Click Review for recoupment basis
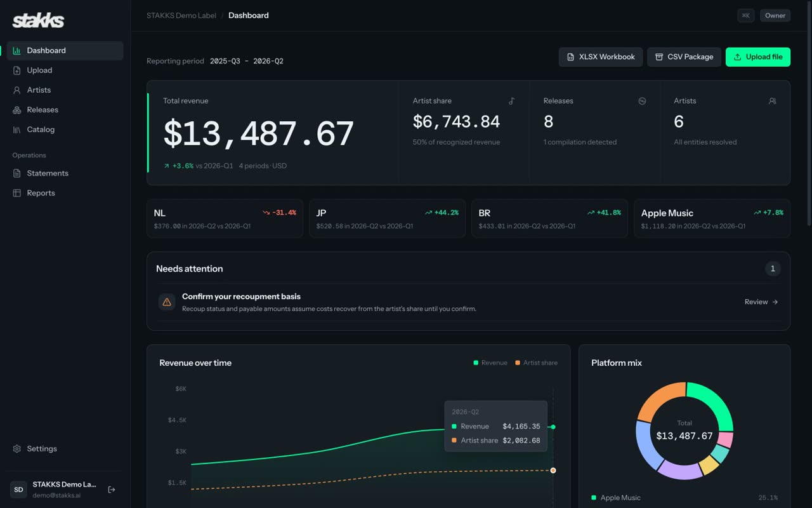Image resolution: width=812 pixels, height=508 pixels. point(761,302)
